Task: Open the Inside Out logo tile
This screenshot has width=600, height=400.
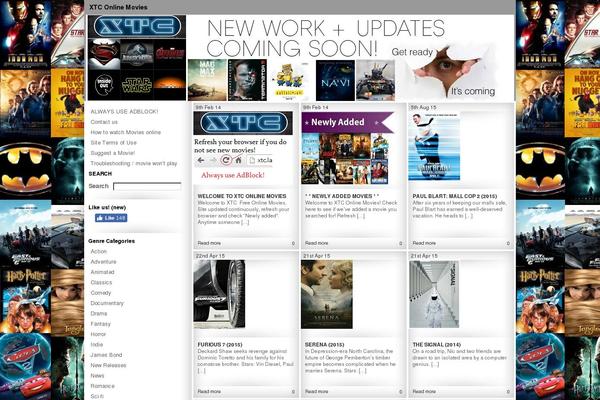Action: (x=104, y=85)
